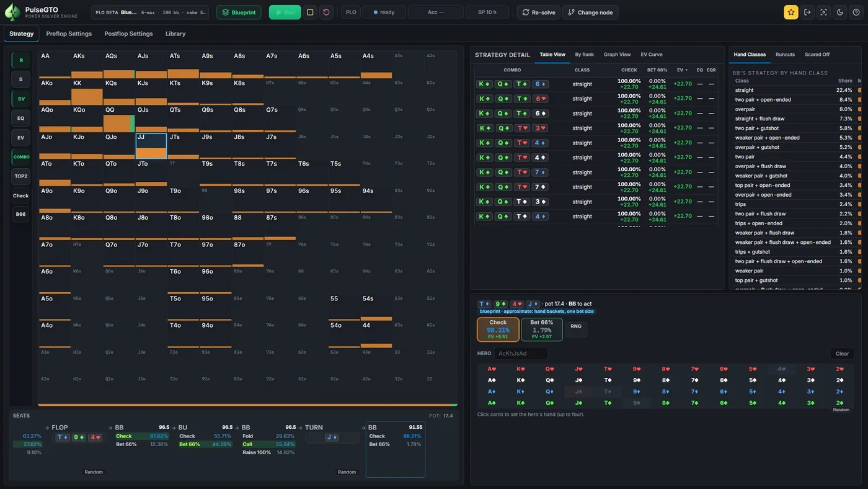Click the 9♣ flop card in action tree

[79, 437]
